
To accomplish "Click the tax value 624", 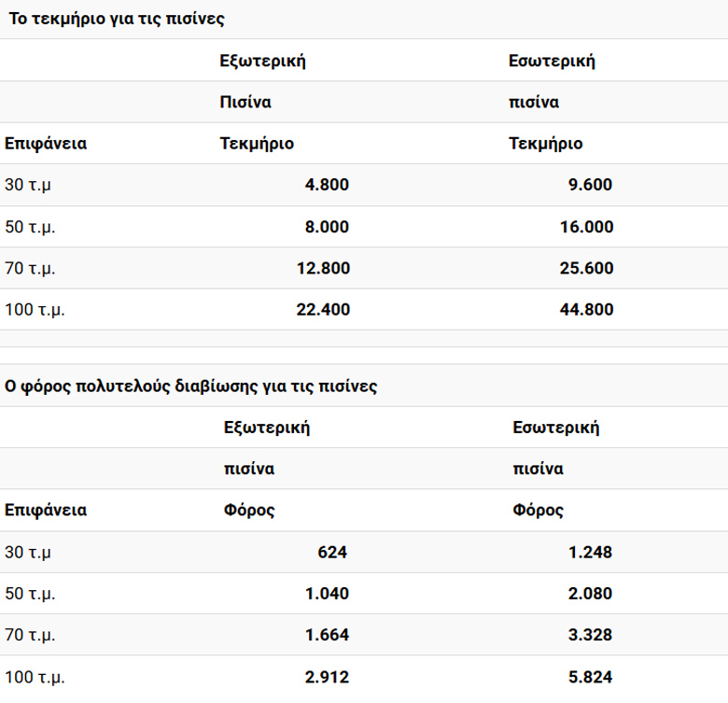I will [x=332, y=553].
